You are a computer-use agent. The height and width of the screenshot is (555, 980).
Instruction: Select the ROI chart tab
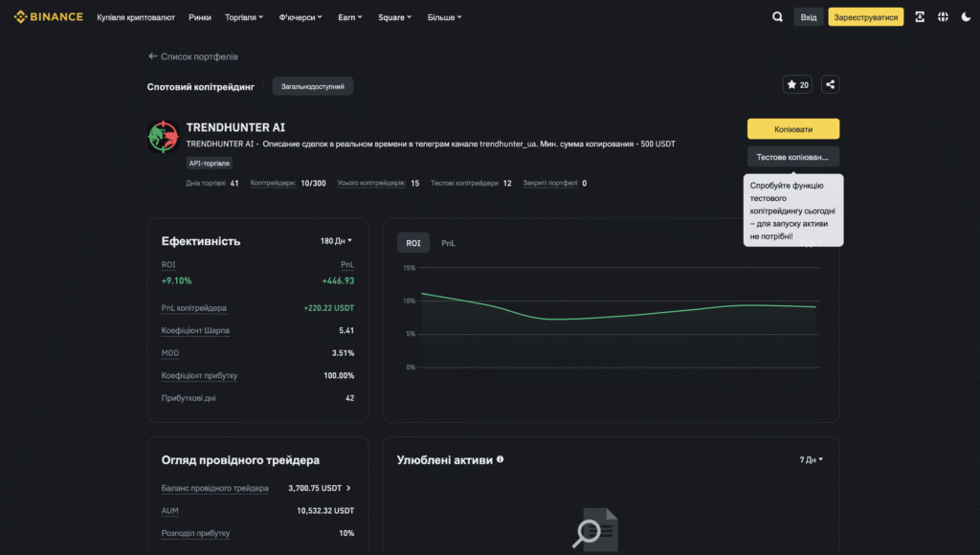pos(413,243)
